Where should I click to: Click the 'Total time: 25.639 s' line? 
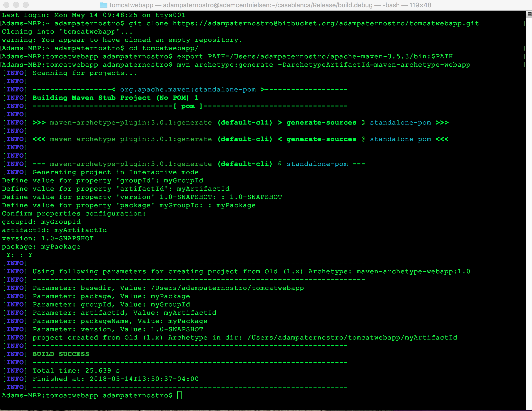point(76,371)
